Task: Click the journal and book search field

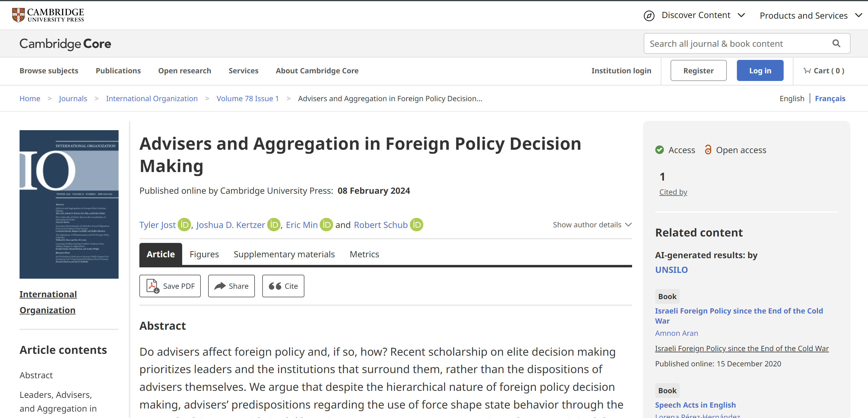Action: 734,43
